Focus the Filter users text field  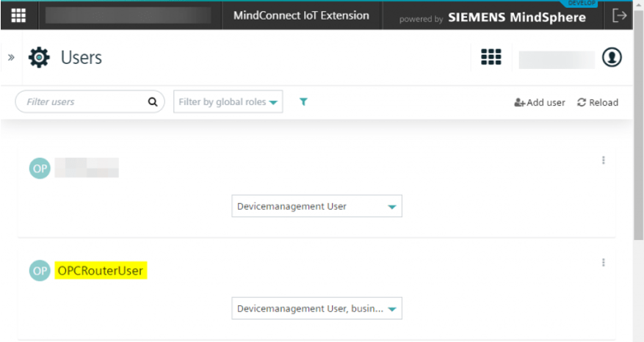pyautogui.click(x=81, y=102)
